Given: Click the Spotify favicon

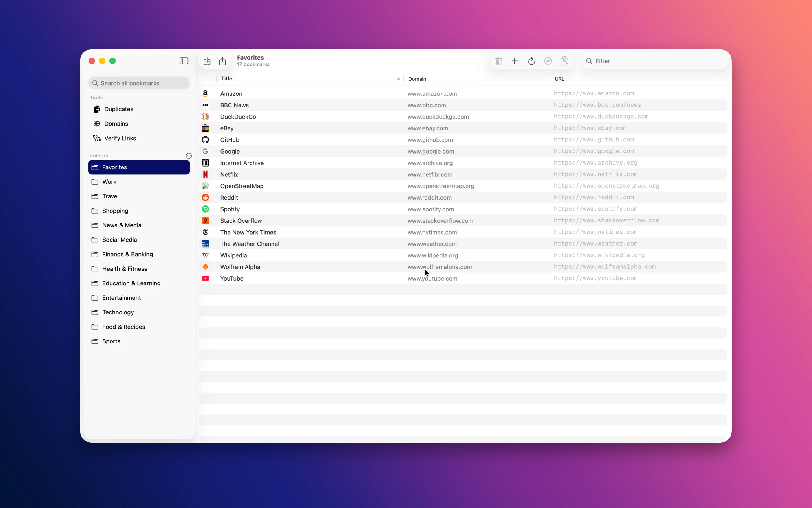Looking at the screenshot, I should [x=205, y=209].
